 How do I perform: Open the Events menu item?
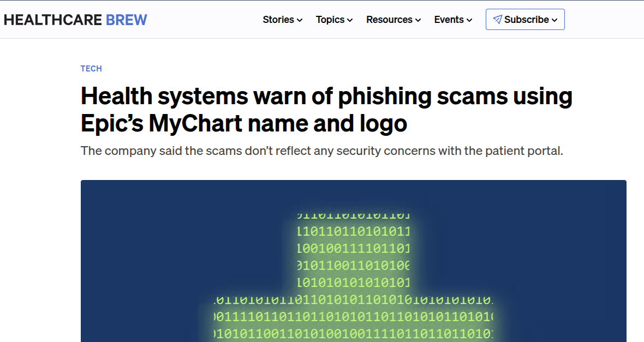coord(454,20)
